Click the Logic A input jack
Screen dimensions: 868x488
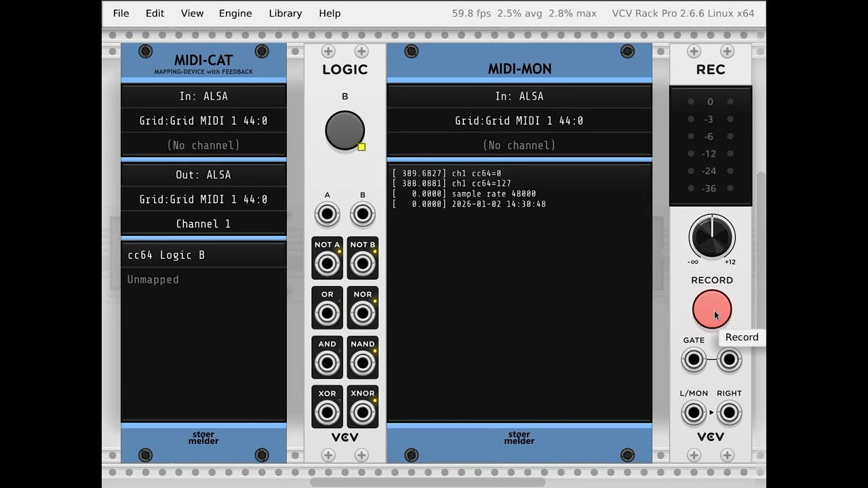point(327,215)
